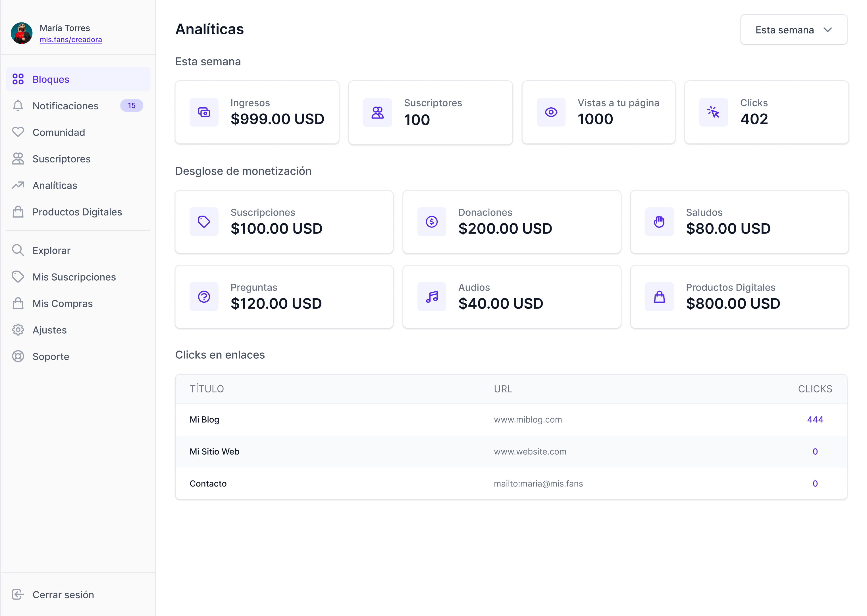
Task: Open Productos Digitales sidebar item
Action: click(78, 212)
